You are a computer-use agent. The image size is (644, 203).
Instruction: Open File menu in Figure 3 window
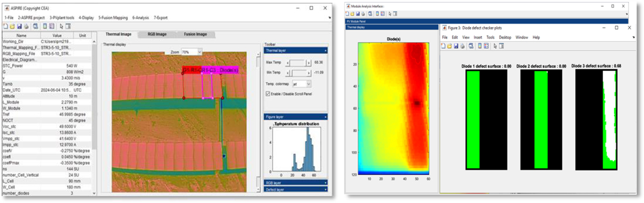(445, 37)
